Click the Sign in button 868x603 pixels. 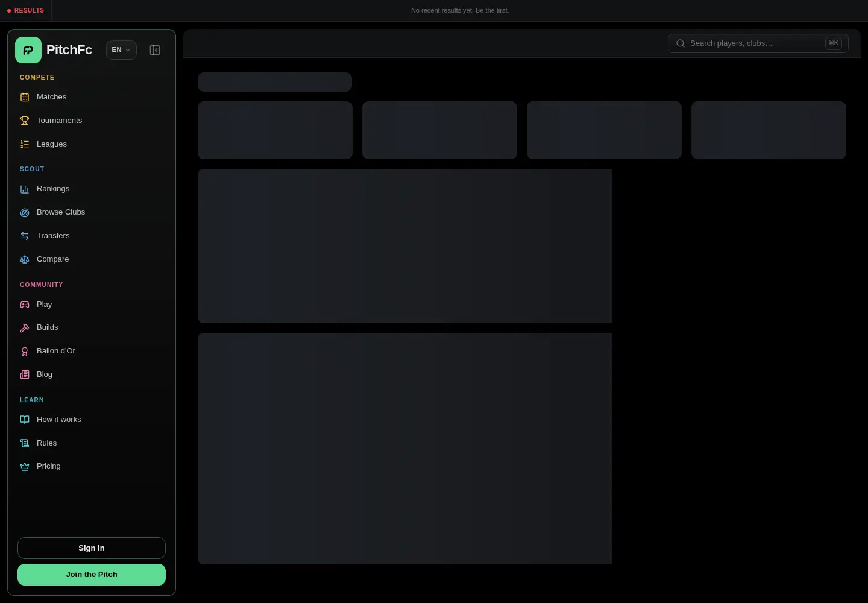tap(92, 548)
